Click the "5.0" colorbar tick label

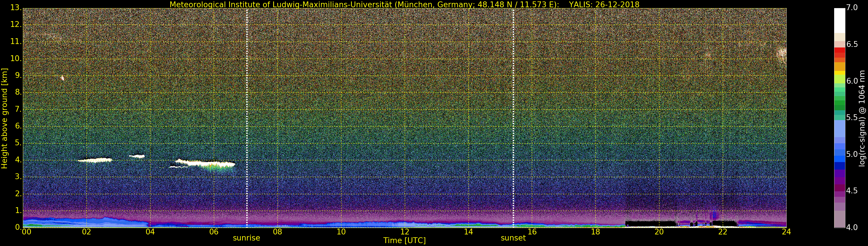(x=852, y=154)
